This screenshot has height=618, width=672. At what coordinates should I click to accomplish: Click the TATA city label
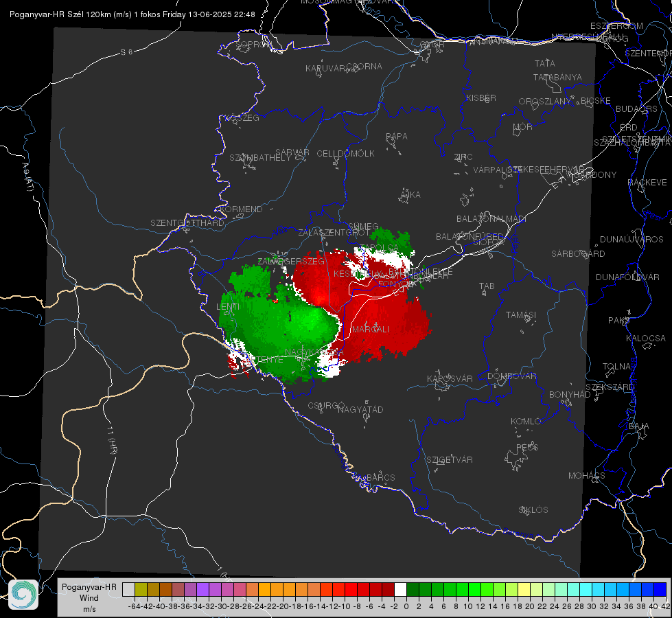pos(545,63)
